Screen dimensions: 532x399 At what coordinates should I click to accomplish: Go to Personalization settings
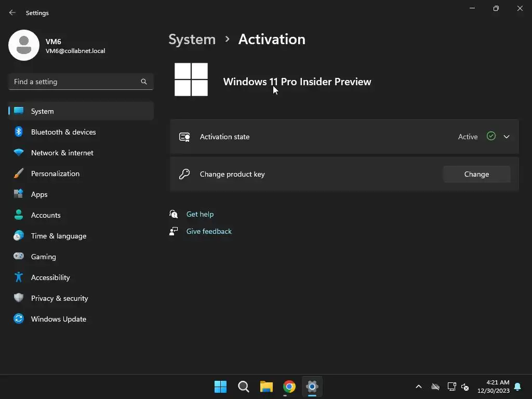coord(81,174)
